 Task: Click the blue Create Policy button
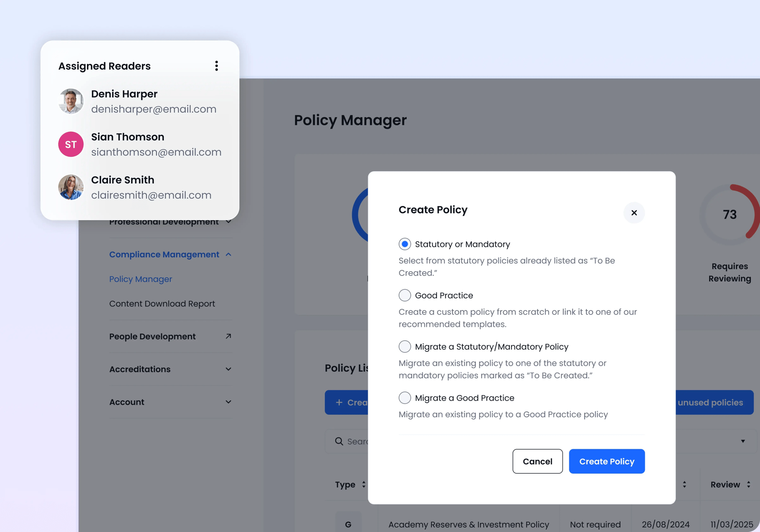(x=606, y=461)
